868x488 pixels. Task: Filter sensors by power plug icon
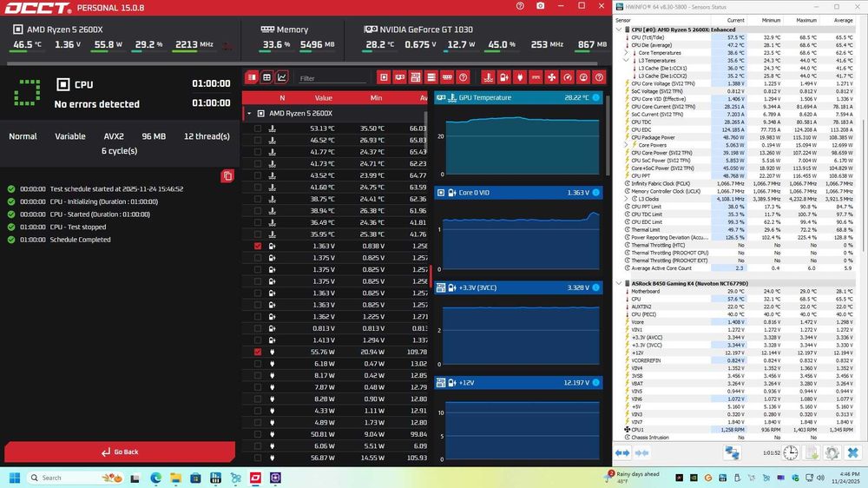click(x=519, y=77)
